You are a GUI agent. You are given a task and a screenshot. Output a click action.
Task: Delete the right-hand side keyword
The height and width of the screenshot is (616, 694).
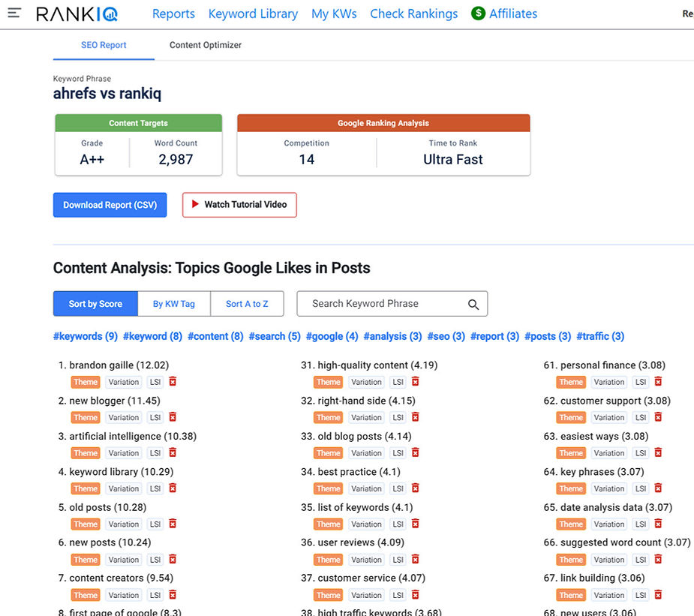(415, 417)
